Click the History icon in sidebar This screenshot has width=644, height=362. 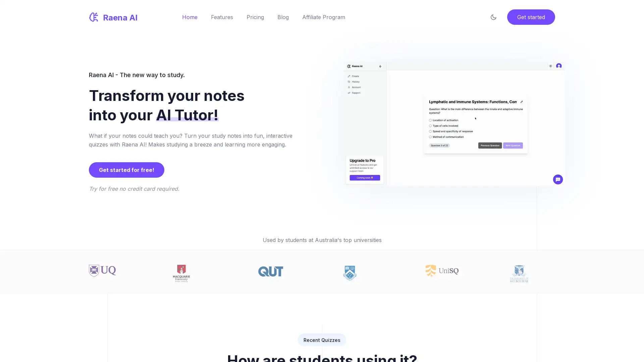pyautogui.click(x=348, y=82)
